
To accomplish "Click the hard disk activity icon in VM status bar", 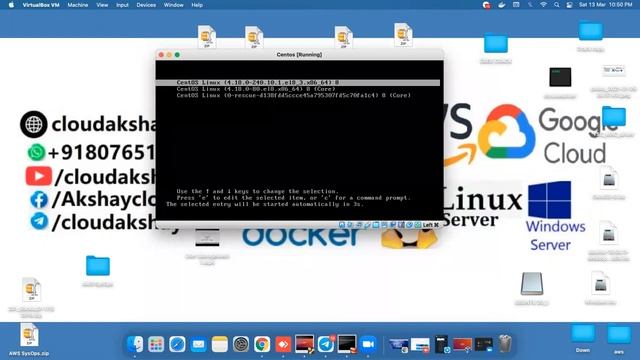I will click(x=342, y=225).
